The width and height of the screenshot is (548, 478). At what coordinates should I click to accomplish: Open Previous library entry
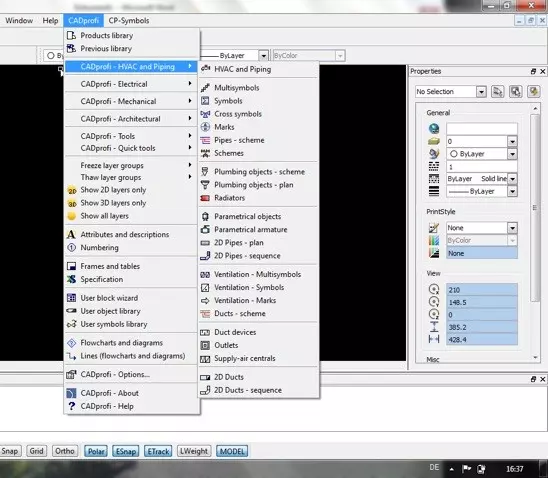[x=106, y=49]
